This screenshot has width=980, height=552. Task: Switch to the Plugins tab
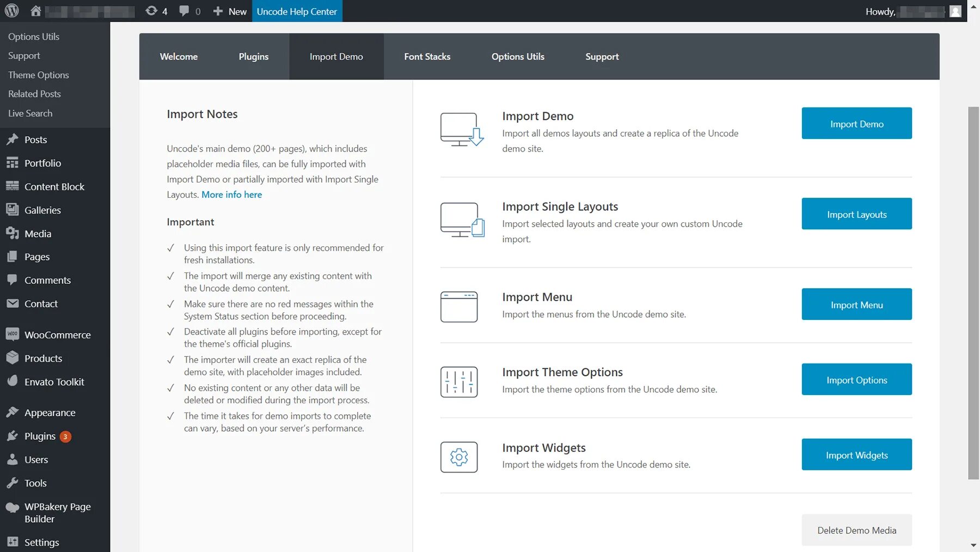[254, 57]
